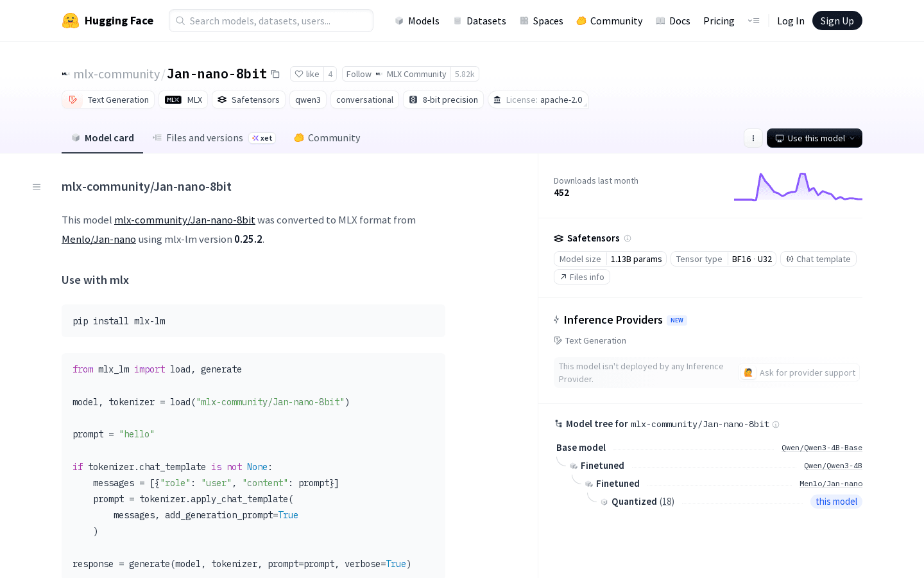Focus the search models input field

[x=271, y=21]
